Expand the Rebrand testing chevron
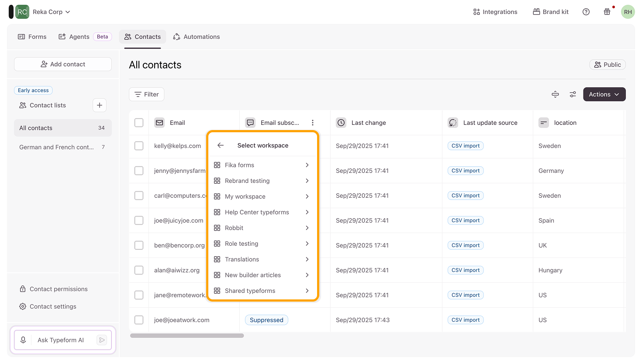The image size is (642, 364). tap(307, 181)
